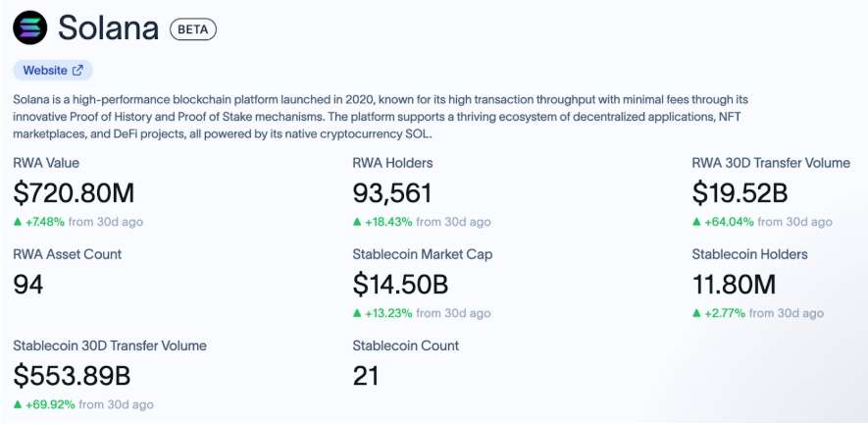This screenshot has width=868, height=425.
Task: Click the BETA badge next to Solana
Action: (193, 29)
